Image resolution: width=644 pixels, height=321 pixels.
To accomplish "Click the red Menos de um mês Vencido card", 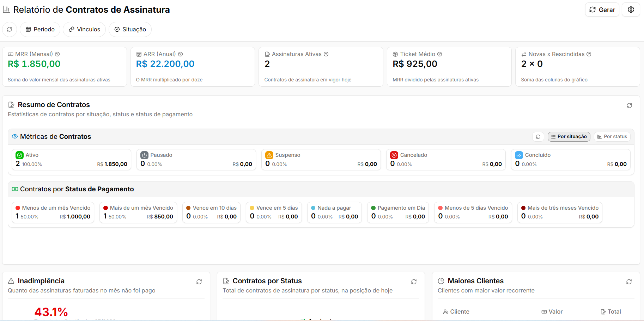I will point(53,212).
